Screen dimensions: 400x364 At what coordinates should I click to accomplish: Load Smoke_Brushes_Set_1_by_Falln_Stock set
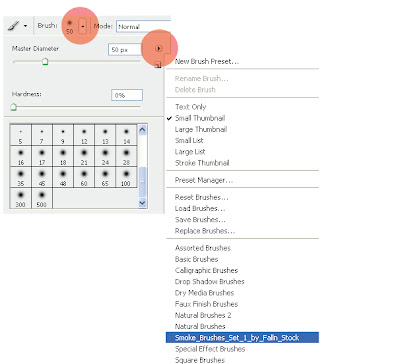coord(242,338)
